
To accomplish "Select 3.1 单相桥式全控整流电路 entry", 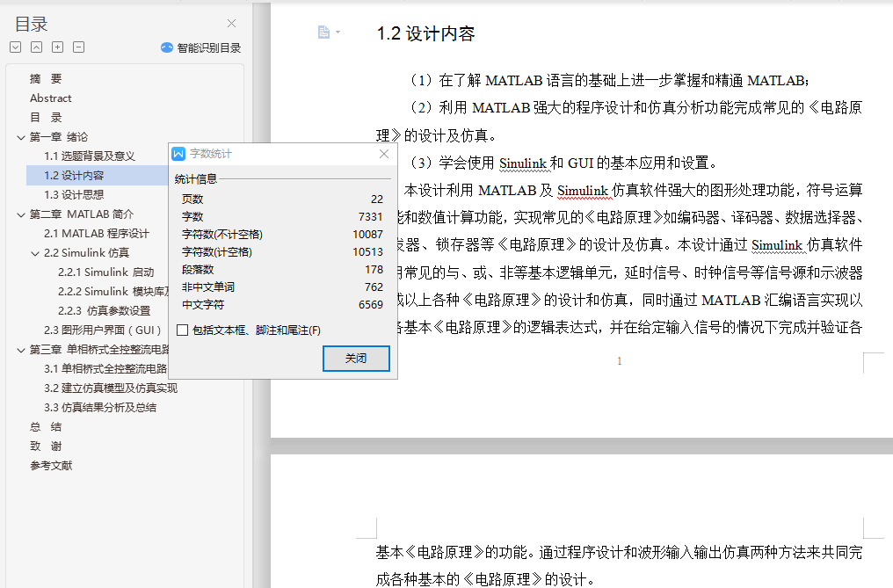I will (x=105, y=369).
